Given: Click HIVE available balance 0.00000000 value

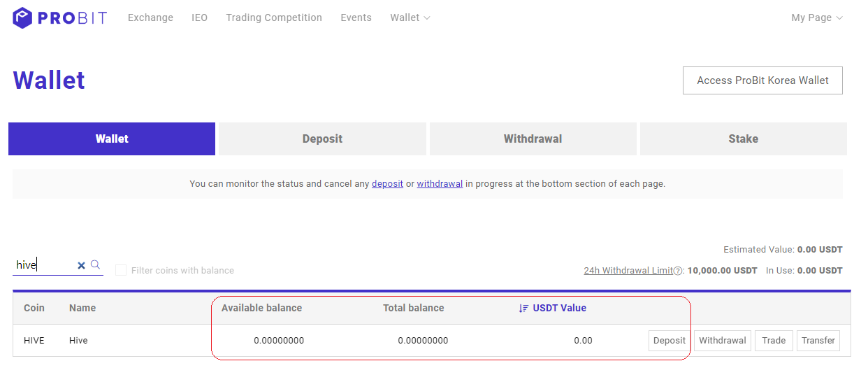Looking at the screenshot, I should point(279,341).
